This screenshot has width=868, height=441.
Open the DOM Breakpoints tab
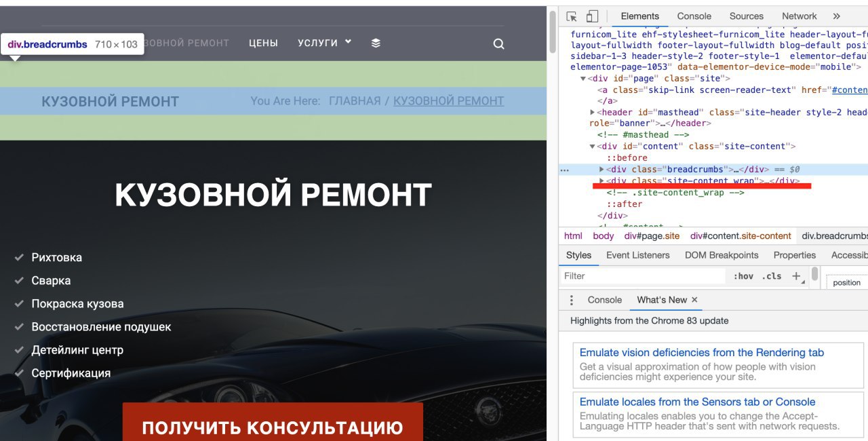(x=722, y=255)
